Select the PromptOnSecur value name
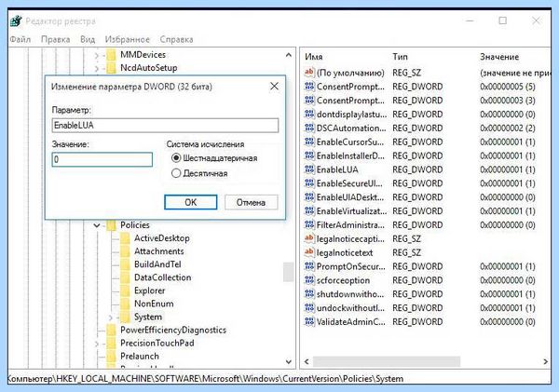The width and height of the screenshot is (559, 392). pos(351,266)
